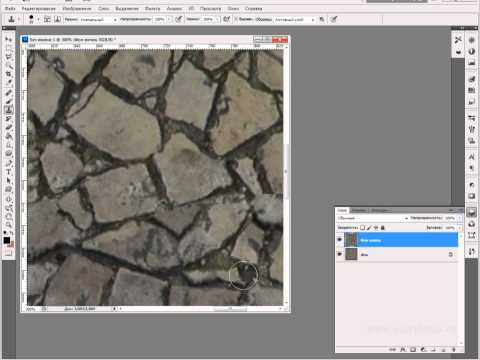Viewport: 480px width, 360px height.
Task: Toggle the Clone Source panel from options bar
Action: [x=57, y=19]
